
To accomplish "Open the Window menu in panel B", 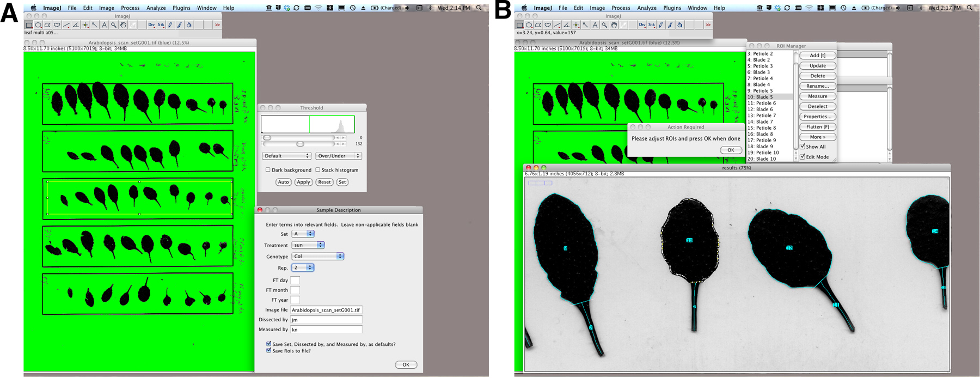I will pyautogui.click(x=697, y=8).
